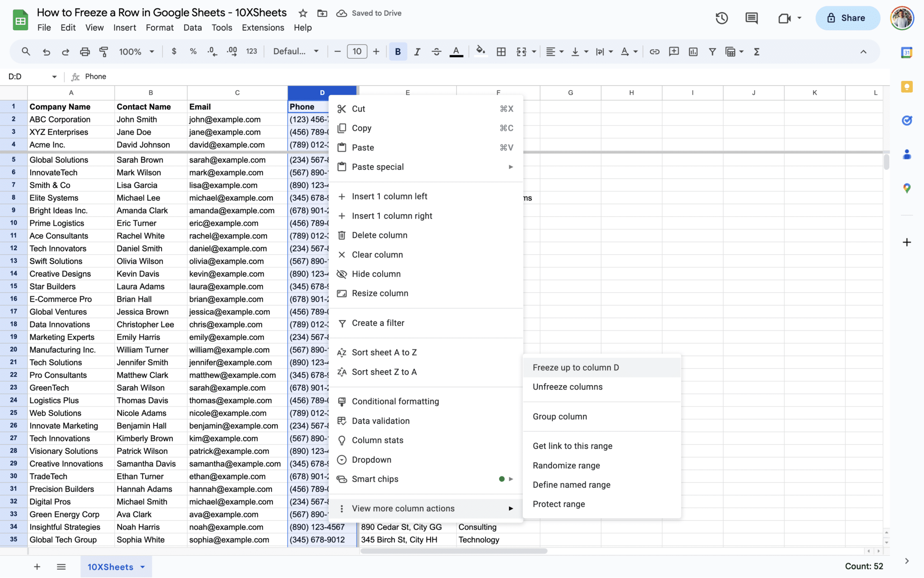This screenshot has width=924, height=578.
Task: Click the add new sheet button
Action: tap(37, 567)
